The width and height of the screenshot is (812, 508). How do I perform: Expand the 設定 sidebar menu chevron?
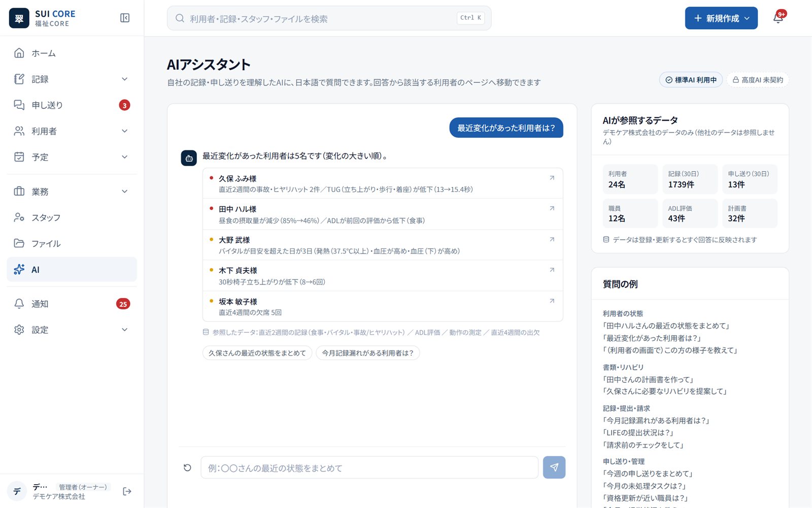pyautogui.click(x=125, y=330)
